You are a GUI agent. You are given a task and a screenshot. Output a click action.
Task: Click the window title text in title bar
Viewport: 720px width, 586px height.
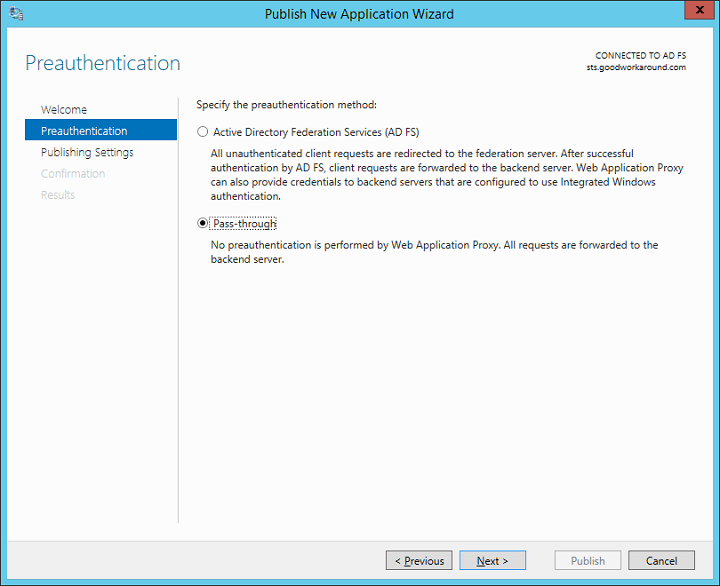tap(359, 14)
